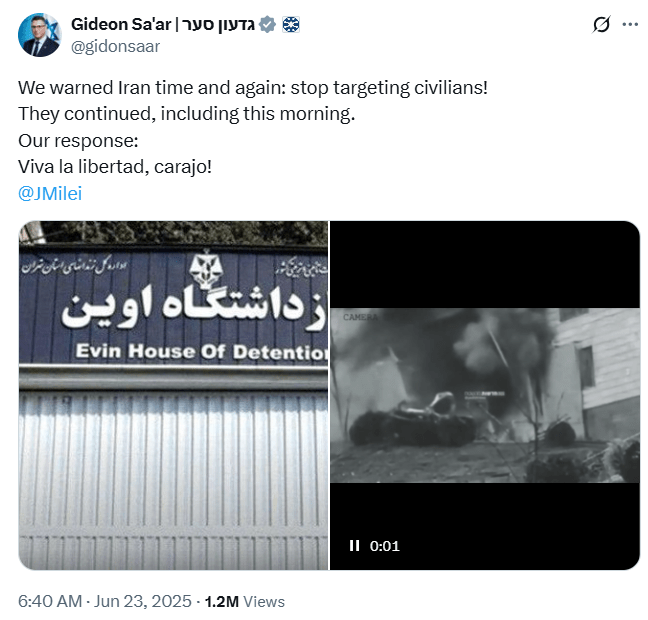Click the Hebrew name text in the header

coord(217,24)
